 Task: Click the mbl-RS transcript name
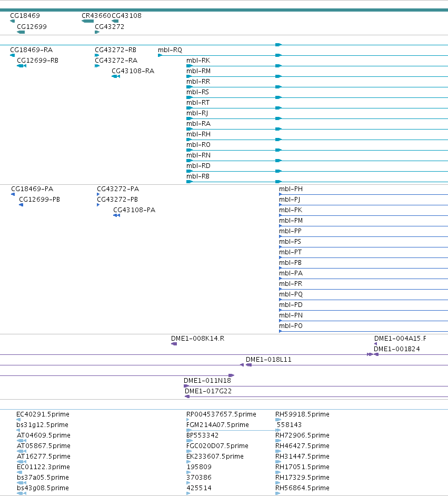pos(197,92)
